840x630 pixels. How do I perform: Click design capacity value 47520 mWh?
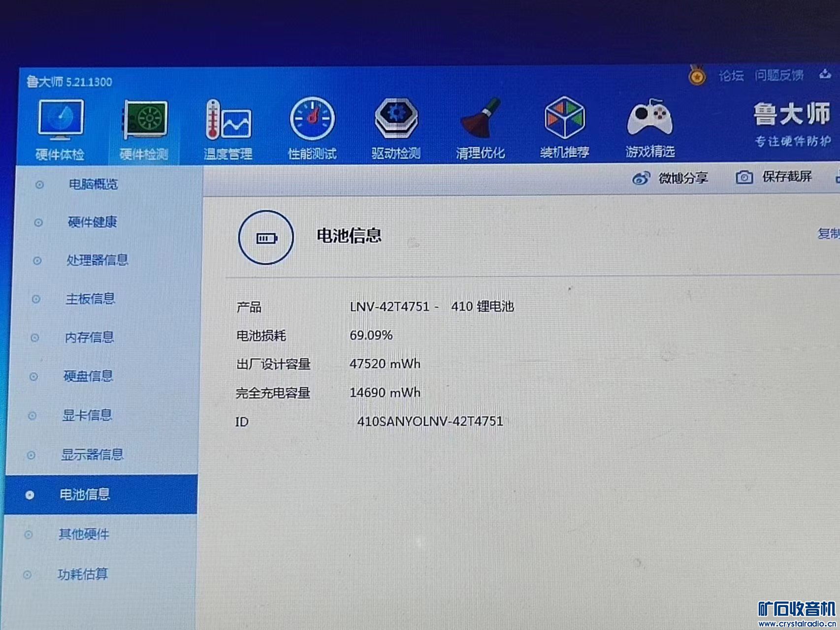(385, 364)
